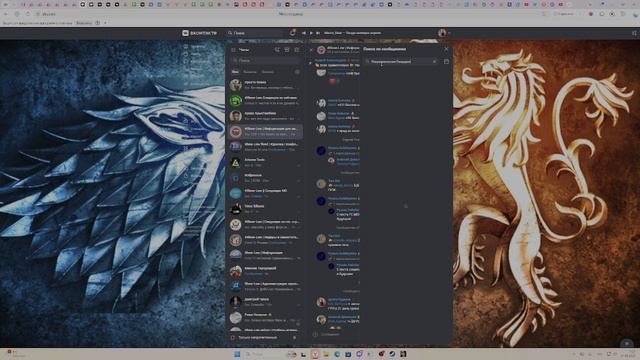Click the first icon of three in Chats header

point(277,50)
